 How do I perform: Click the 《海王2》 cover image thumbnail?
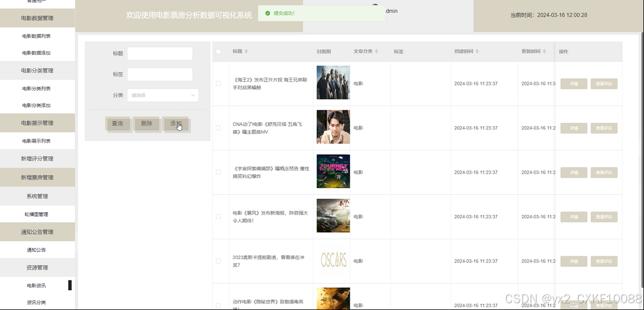tap(333, 83)
